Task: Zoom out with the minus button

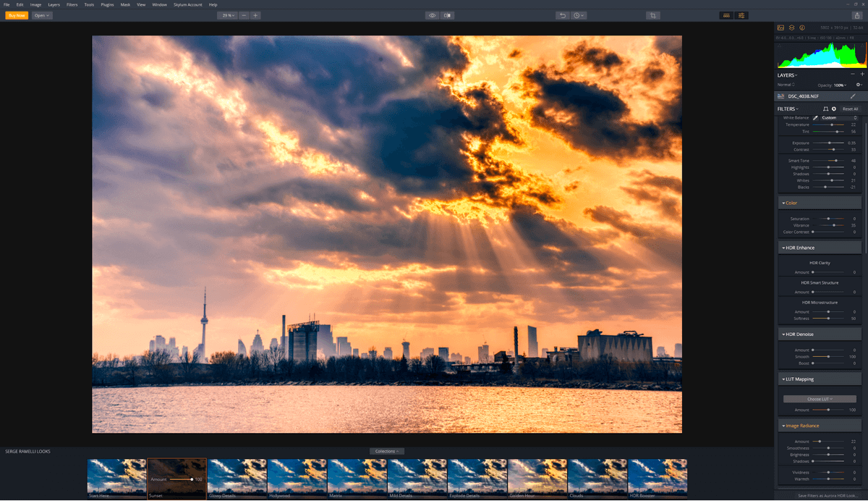Action: pyautogui.click(x=244, y=15)
